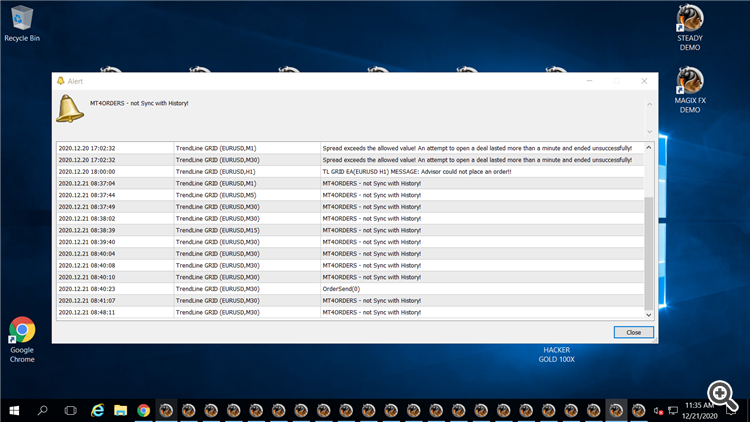Click 'MT4ORDERS - not Sync with History!' header text
Screen dimensions: 750x422
(x=139, y=103)
